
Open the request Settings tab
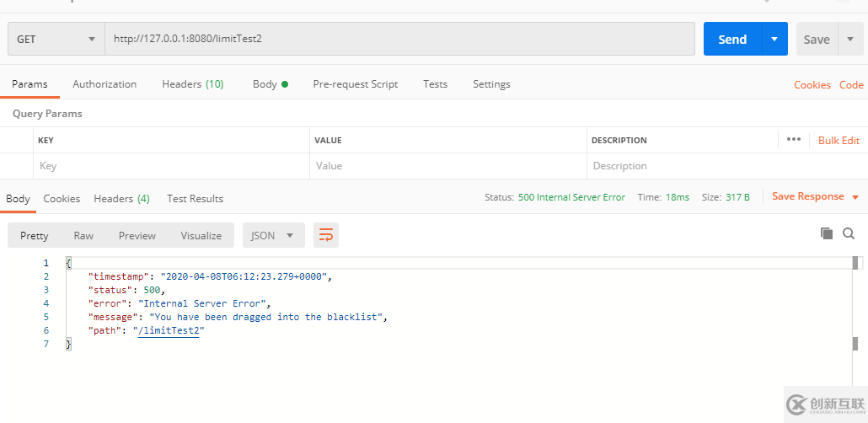[491, 84]
